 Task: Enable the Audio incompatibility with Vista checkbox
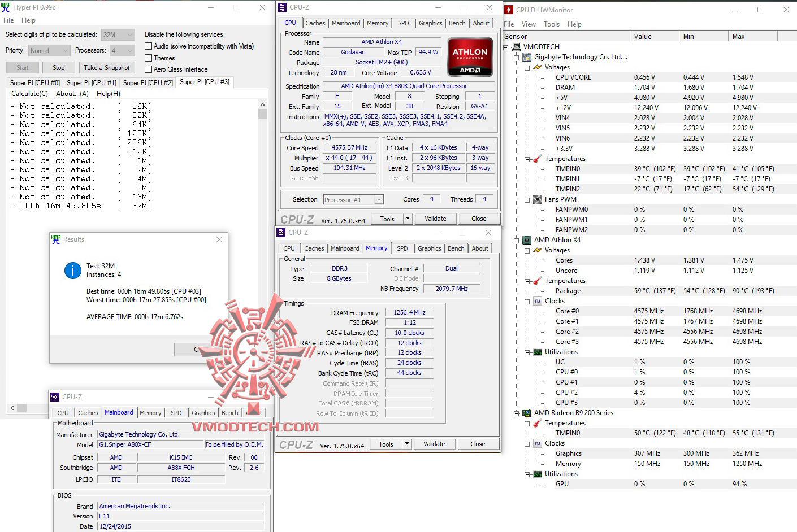click(149, 46)
